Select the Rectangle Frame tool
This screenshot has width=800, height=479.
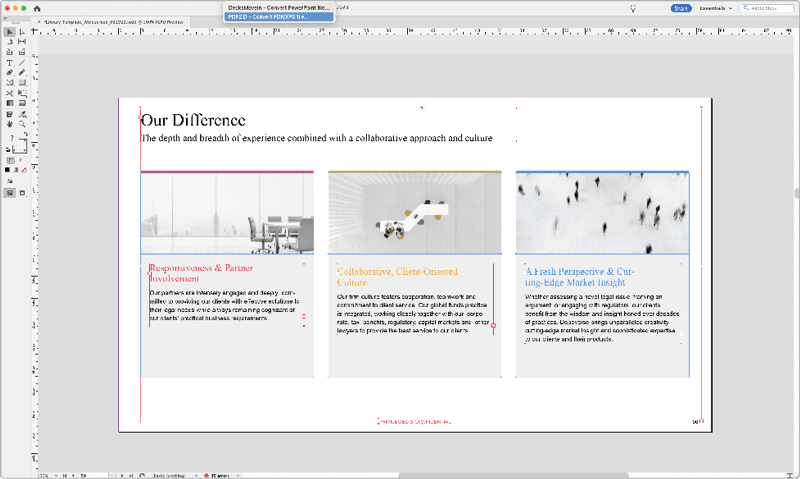pos(9,83)
